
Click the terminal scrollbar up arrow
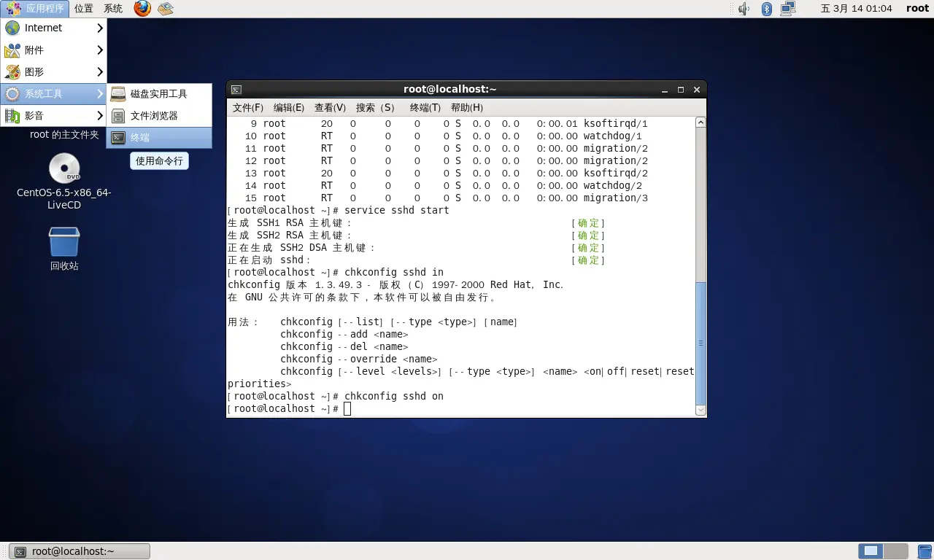point(700,122)
